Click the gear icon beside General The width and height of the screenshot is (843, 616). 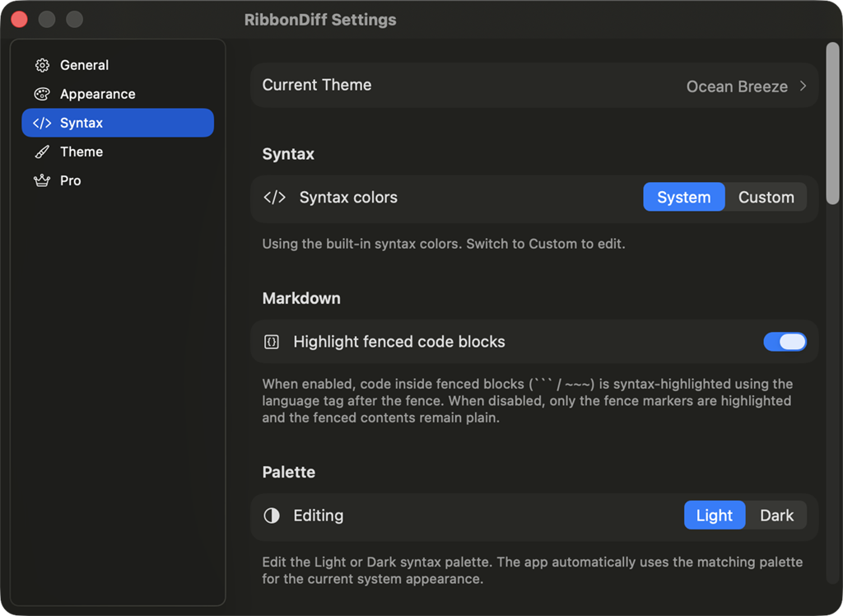[42, 65]
